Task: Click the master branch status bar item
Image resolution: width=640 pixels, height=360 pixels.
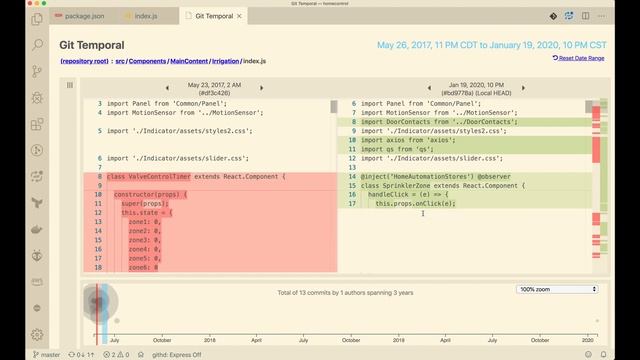Action: coord(46,355)
